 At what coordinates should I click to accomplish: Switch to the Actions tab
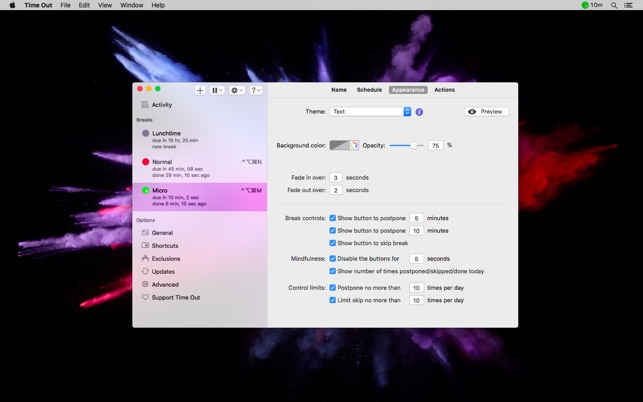(x=444, y=90)
